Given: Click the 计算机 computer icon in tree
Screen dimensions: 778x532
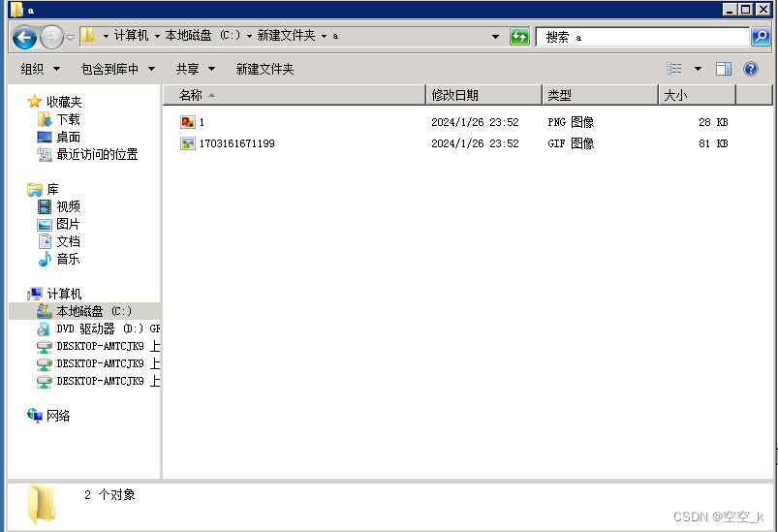Looking at the screenshot, I should (35, 294).
